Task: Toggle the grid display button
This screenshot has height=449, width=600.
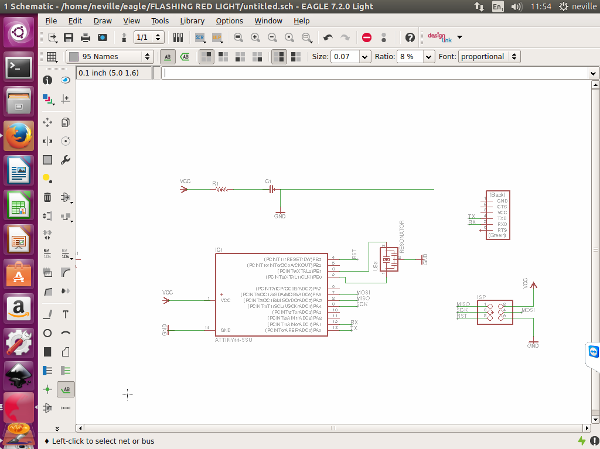Action: click(x=50, y=57)
